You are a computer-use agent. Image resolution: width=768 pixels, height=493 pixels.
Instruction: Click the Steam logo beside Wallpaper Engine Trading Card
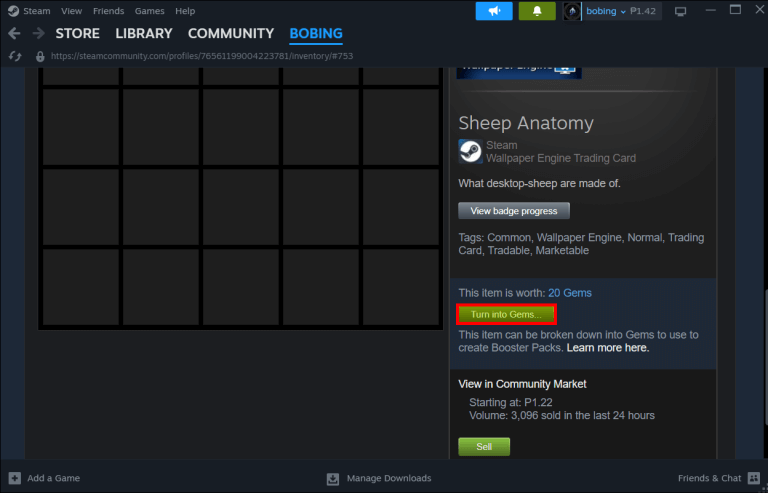tap(470, 151)
